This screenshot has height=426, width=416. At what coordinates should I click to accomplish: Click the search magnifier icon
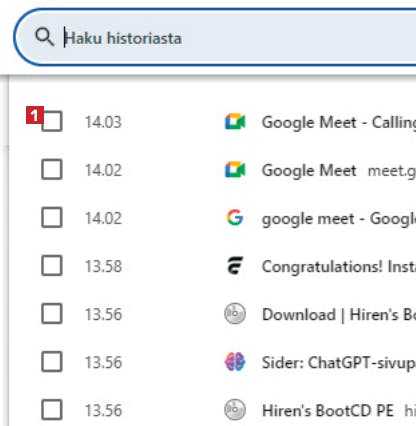44,37
